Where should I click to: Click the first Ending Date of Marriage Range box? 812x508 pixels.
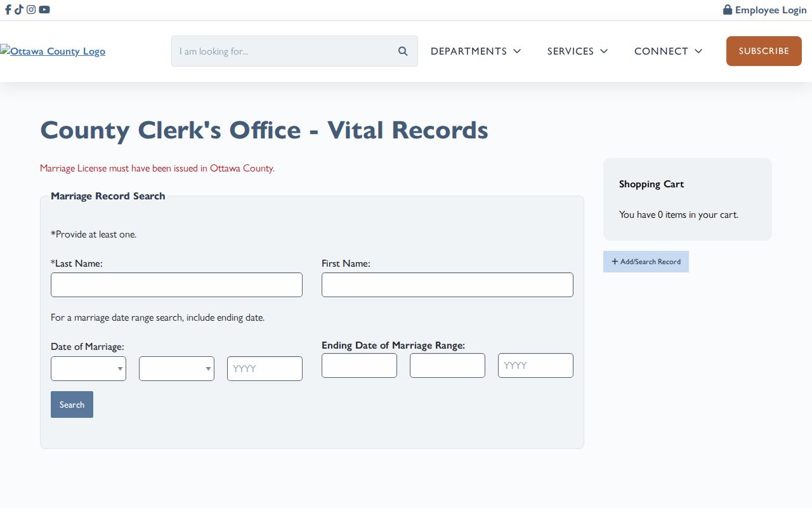(359, 366)
